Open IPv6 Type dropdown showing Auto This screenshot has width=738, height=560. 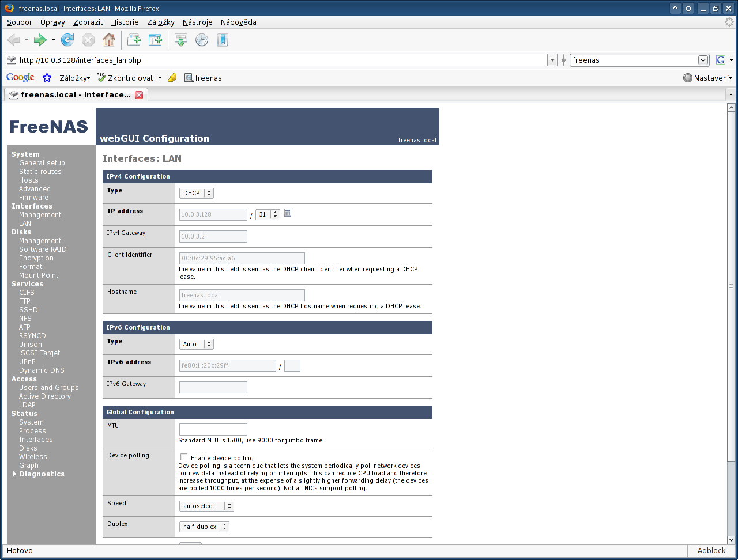point(197,344)
